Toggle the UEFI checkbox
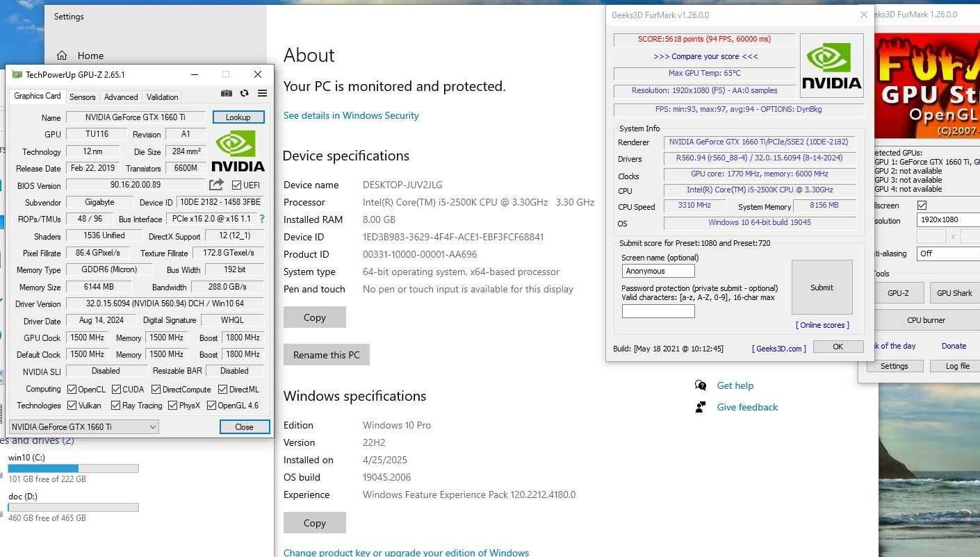Image resolution: width=980 pixels, height=557 pixels. [x=236, y=185]
